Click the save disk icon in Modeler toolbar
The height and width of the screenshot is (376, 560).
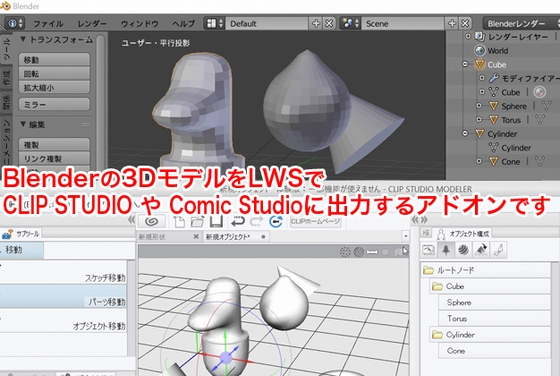point(216,222)
